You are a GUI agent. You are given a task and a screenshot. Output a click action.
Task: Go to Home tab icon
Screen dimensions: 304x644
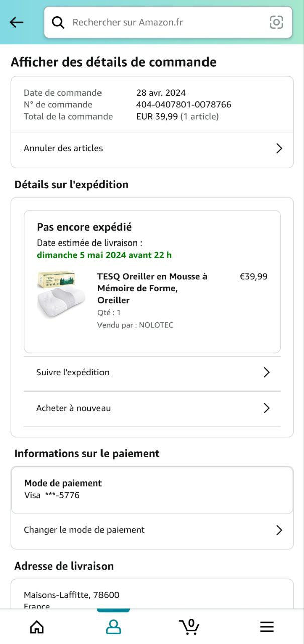pyautogui.click(x=37, y=627)
